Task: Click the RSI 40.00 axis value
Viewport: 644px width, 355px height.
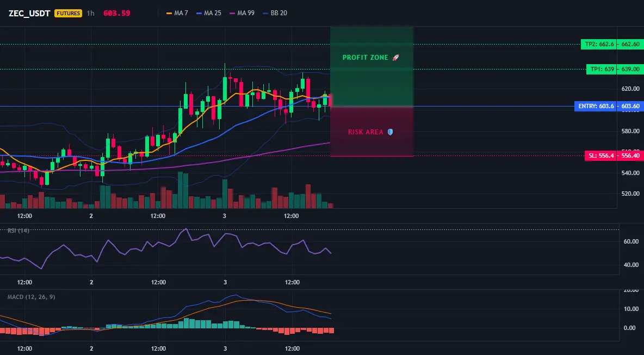Action: (x=631, y=265)
